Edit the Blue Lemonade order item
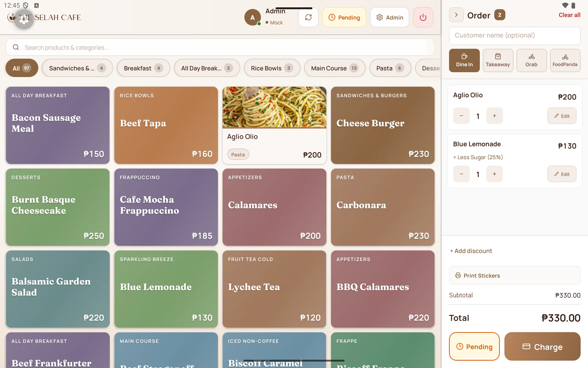 point(562,174)
